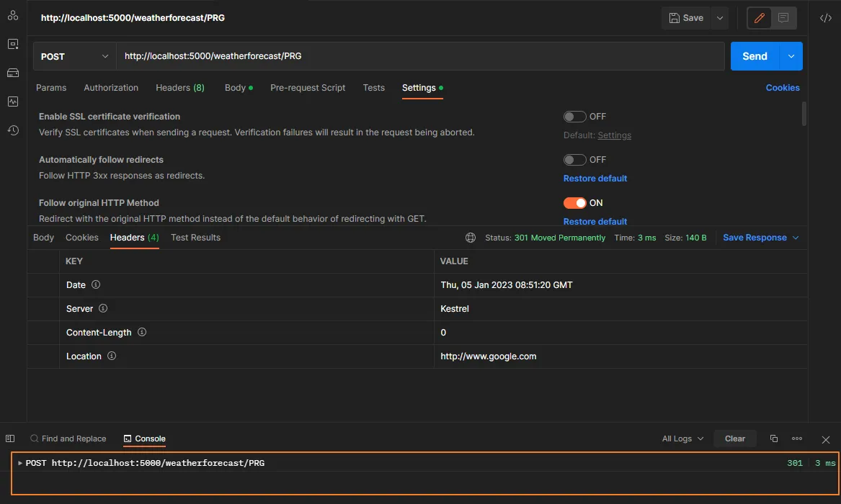Click the Collections icon in the sidebar
The image size is (841, 504).
click(x=12, y=15)
